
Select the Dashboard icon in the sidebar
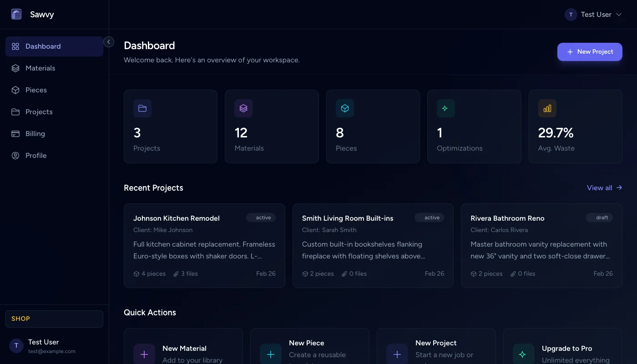tap(15, 46)
